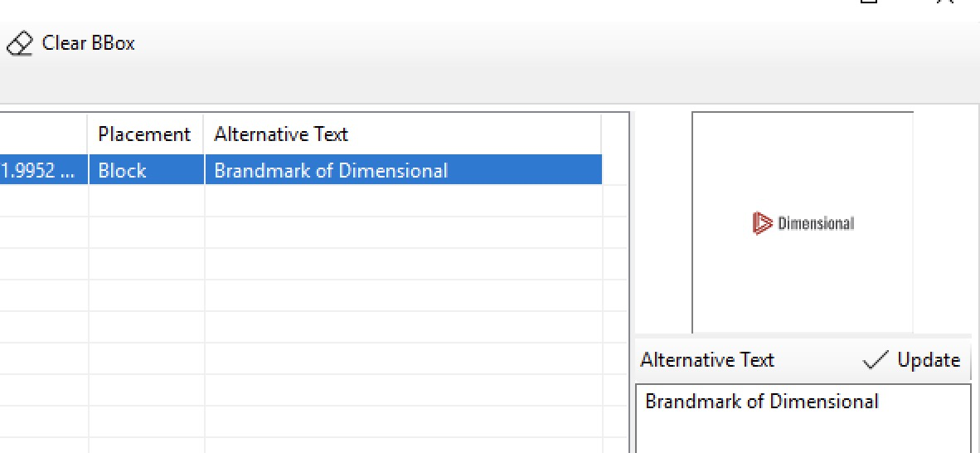Close the window with the X button
Screen dimensions: 980x453
tap(945, 2)
